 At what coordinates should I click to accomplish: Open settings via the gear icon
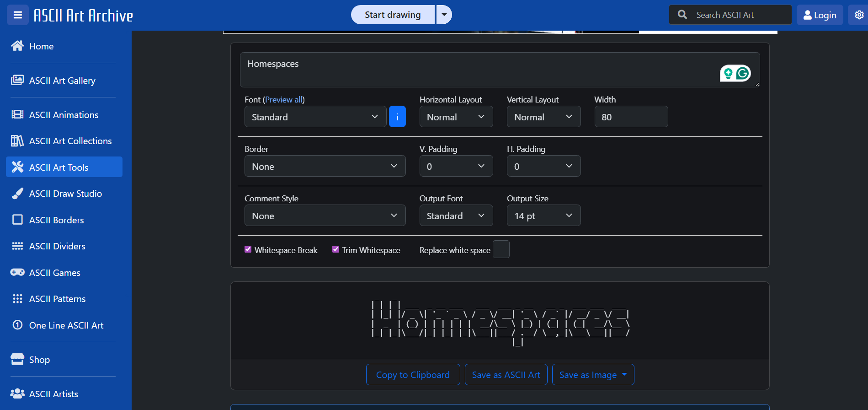859,15
